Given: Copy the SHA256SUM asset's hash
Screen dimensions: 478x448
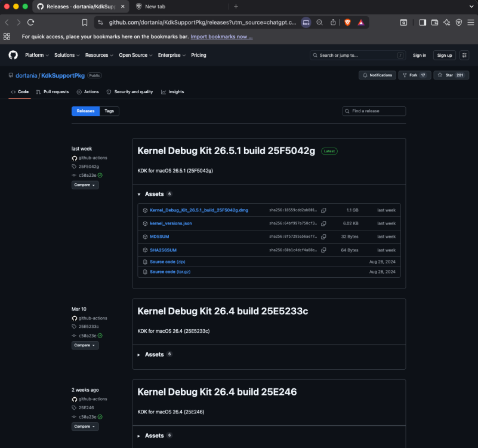Looking at the screenshot, I should click(x=324, y=250).
